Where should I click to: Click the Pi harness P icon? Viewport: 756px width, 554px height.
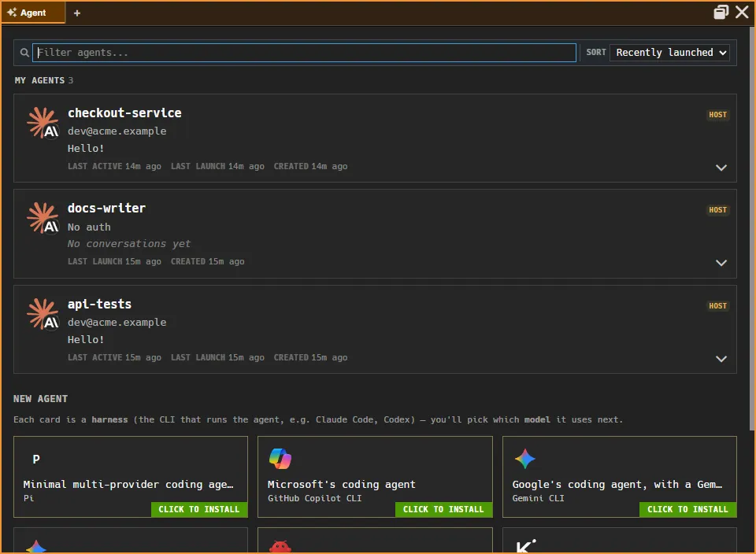36,459
